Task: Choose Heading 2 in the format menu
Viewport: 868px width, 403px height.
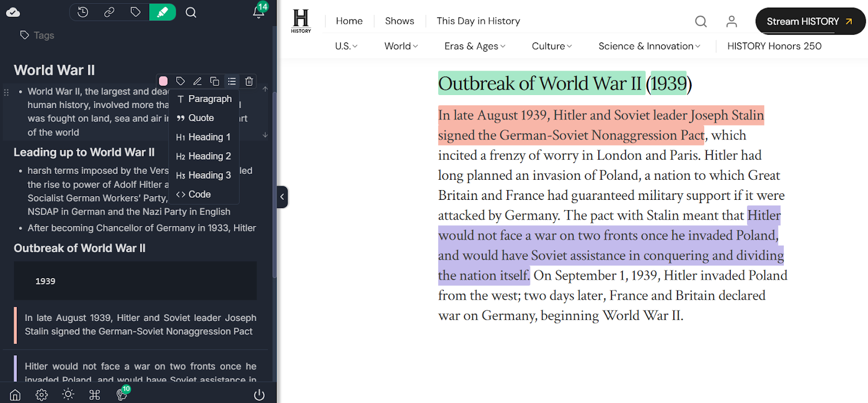Action: coord(204,156)
